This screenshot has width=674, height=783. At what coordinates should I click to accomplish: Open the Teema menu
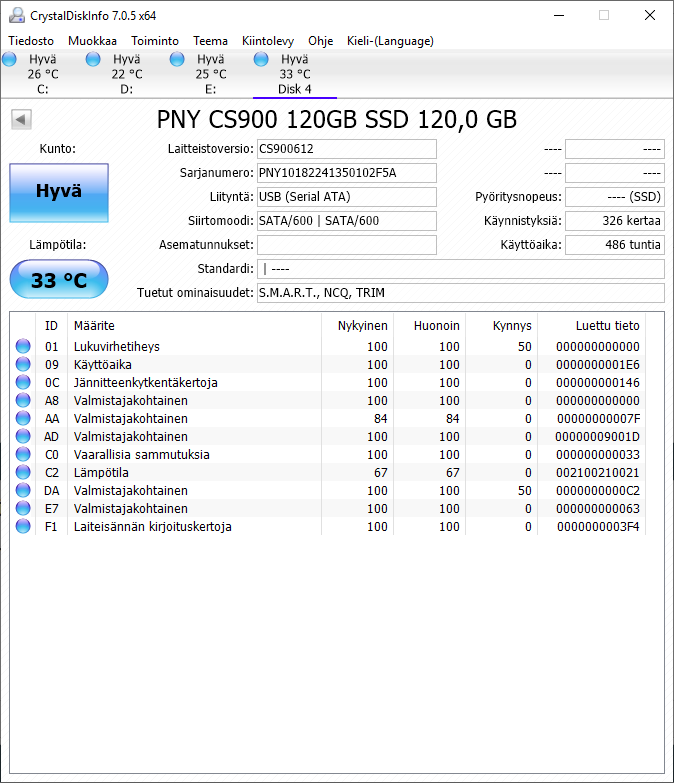210,41
